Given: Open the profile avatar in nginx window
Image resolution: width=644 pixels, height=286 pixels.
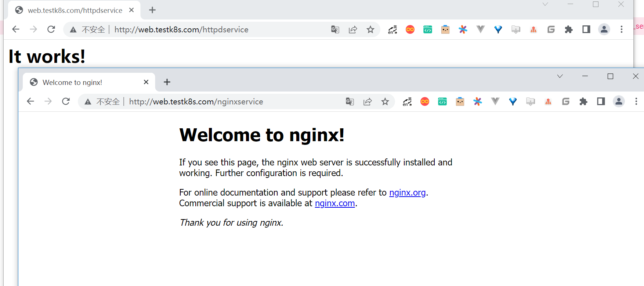Looking at the screenshot, I should pos(619,101).
